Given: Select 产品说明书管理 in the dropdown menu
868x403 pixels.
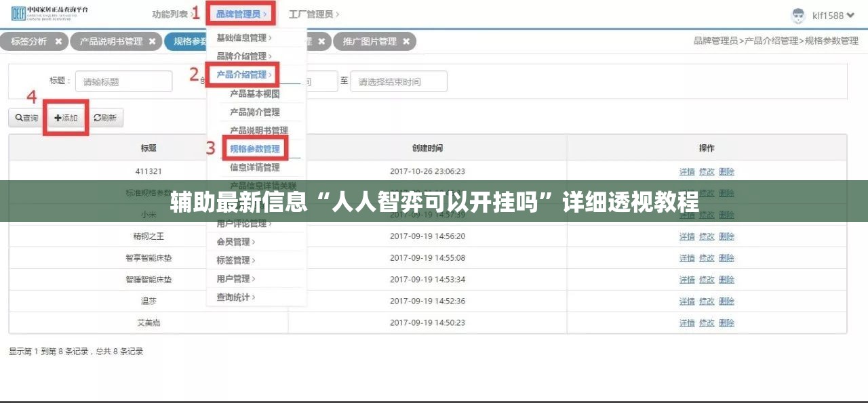Looking at the screenshot, I should [258, 130].
